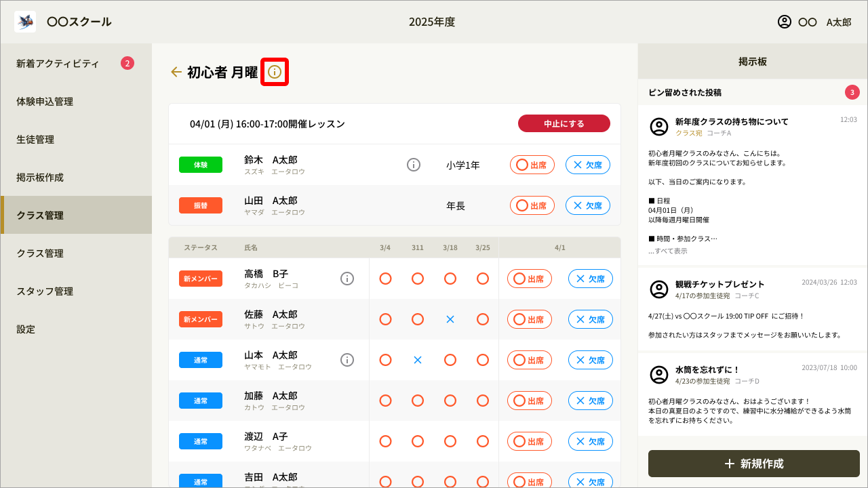Open the A太郎 account menu

(838, 22)
